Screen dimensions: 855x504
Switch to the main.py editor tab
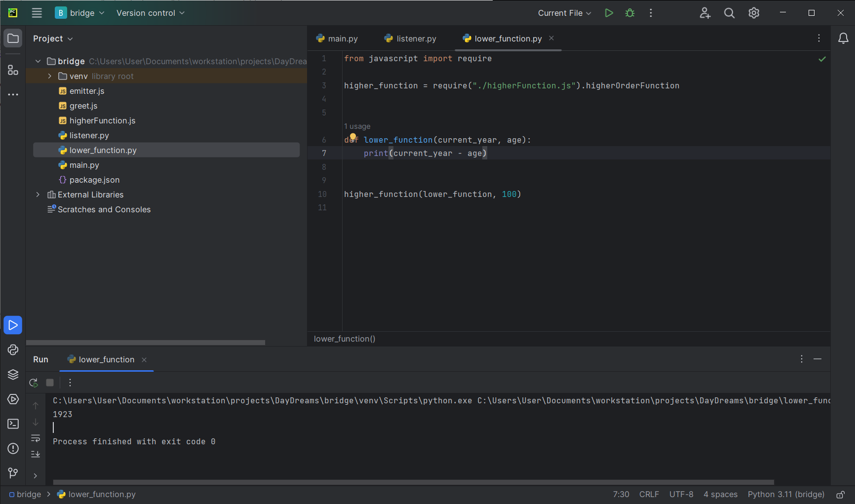click(337, 39)
